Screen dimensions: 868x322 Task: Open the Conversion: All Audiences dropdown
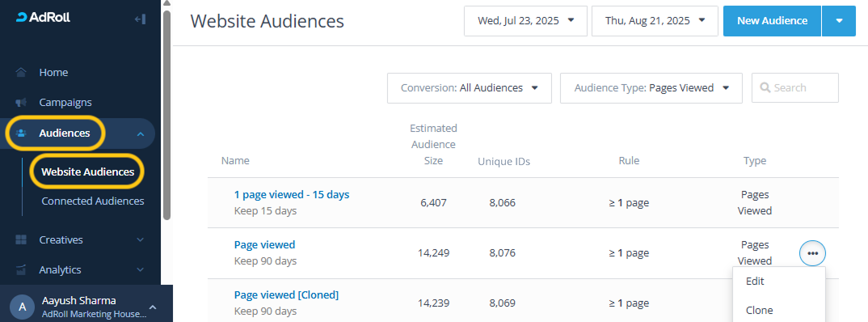(470, 87)
